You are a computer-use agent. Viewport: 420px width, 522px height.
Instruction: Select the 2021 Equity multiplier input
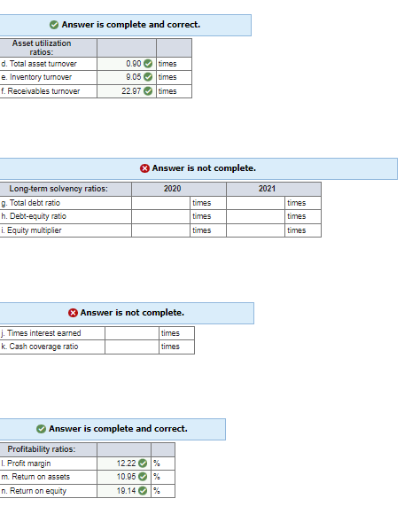[255, 230]
